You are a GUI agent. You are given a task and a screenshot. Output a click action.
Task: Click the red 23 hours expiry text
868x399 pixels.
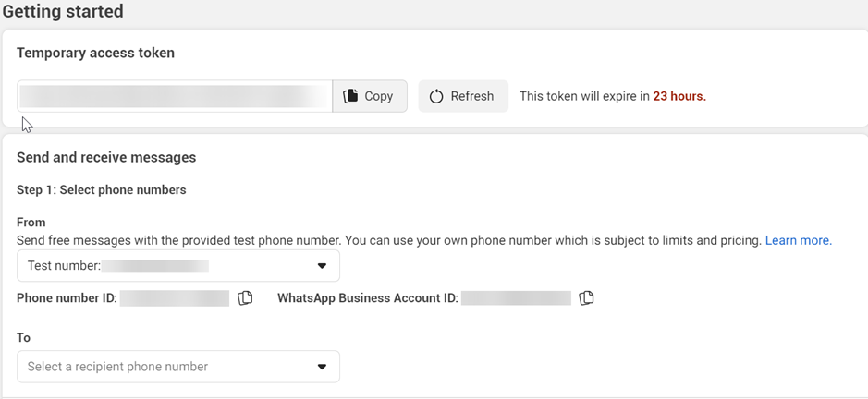pos(679,96)
